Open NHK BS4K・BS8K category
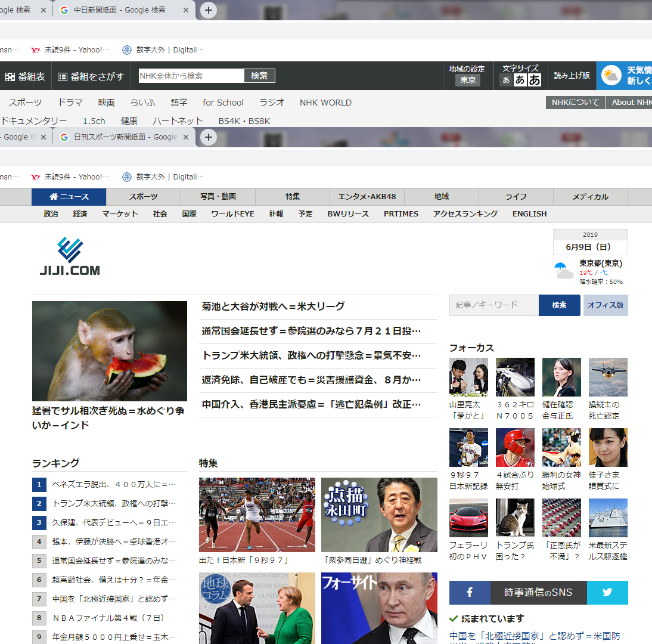The image size is (652, 644). click(244, 121)
